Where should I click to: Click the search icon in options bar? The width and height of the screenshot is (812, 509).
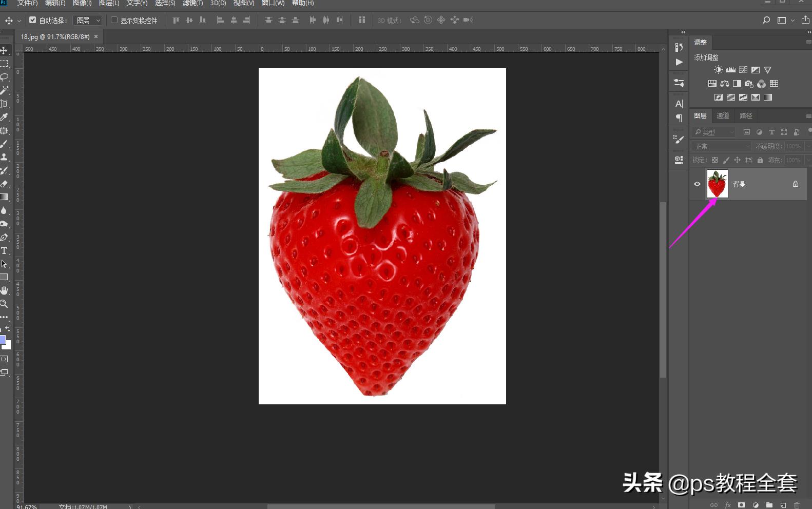pyautogui.click(x=766, y=20)
